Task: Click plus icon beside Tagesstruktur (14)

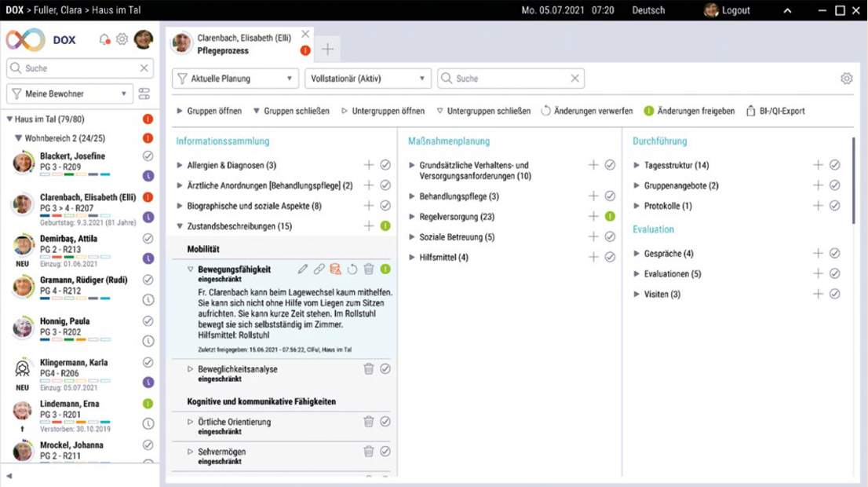Action: pos(818,165)
